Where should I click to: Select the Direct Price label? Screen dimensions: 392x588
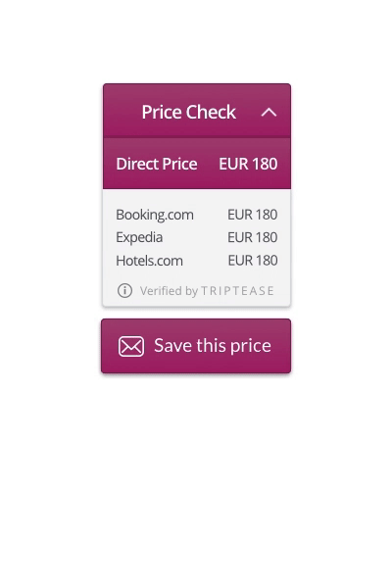[157, 164]
